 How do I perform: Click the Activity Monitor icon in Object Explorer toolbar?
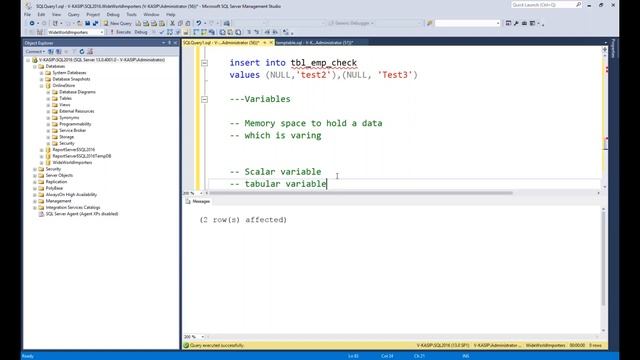point(90,51)
